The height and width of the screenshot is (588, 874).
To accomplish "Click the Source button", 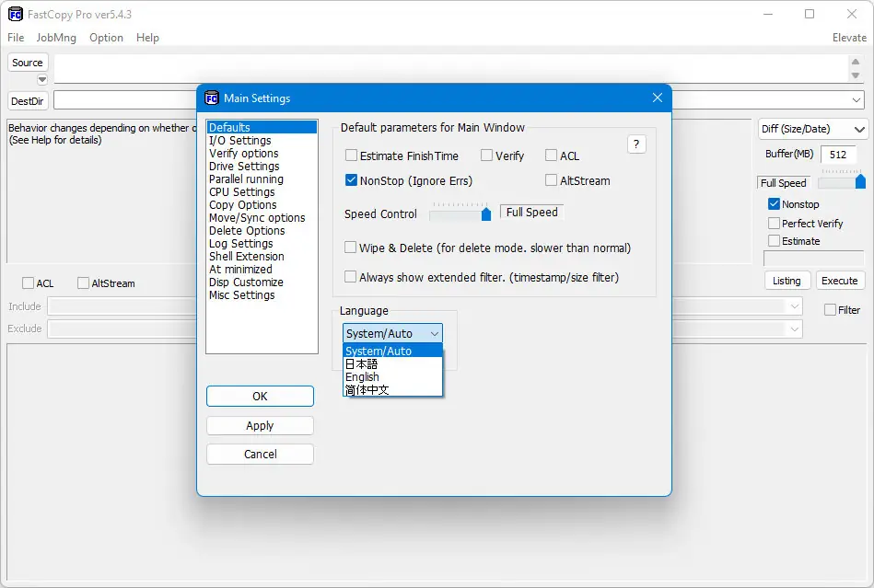I will coord(28,63).
